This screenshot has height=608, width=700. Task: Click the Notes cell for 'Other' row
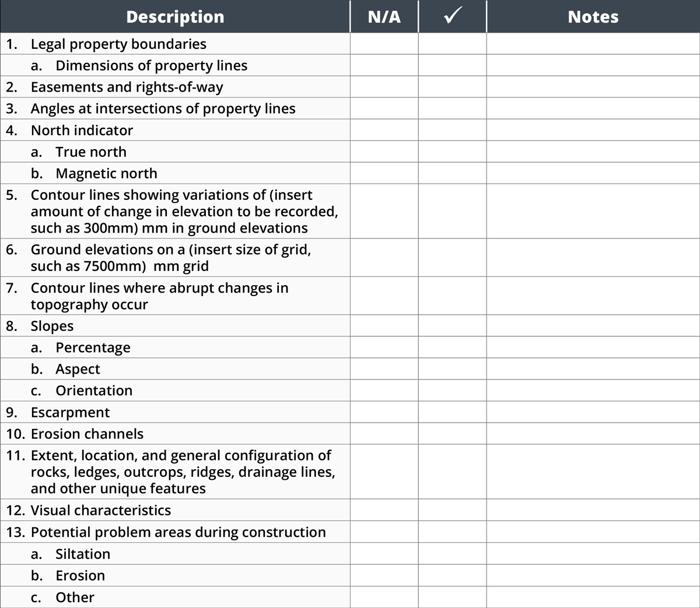pyautogui.click(x=593, y=597)
